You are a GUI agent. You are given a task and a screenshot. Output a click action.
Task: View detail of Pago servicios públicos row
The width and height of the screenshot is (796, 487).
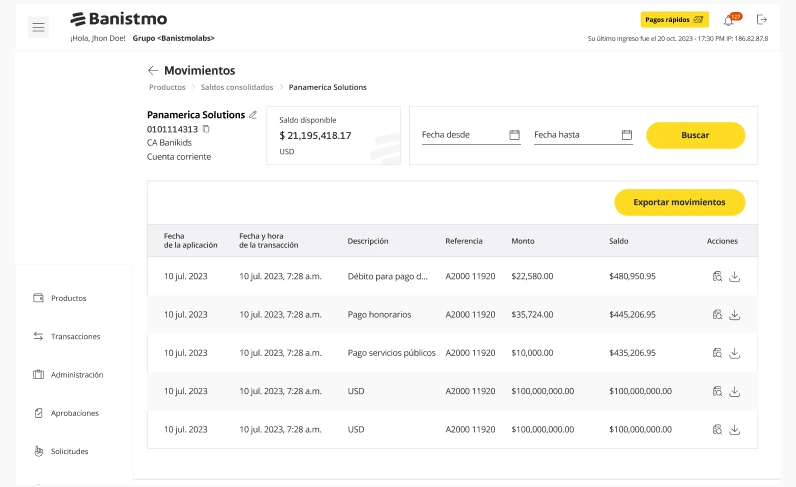[717, 353]
